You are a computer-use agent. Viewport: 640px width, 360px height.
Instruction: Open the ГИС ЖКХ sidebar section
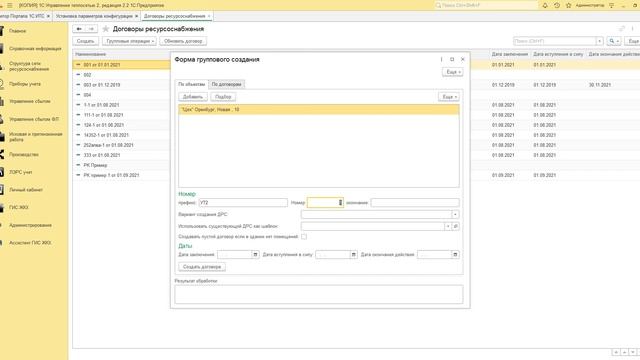(x=19, y=207)
